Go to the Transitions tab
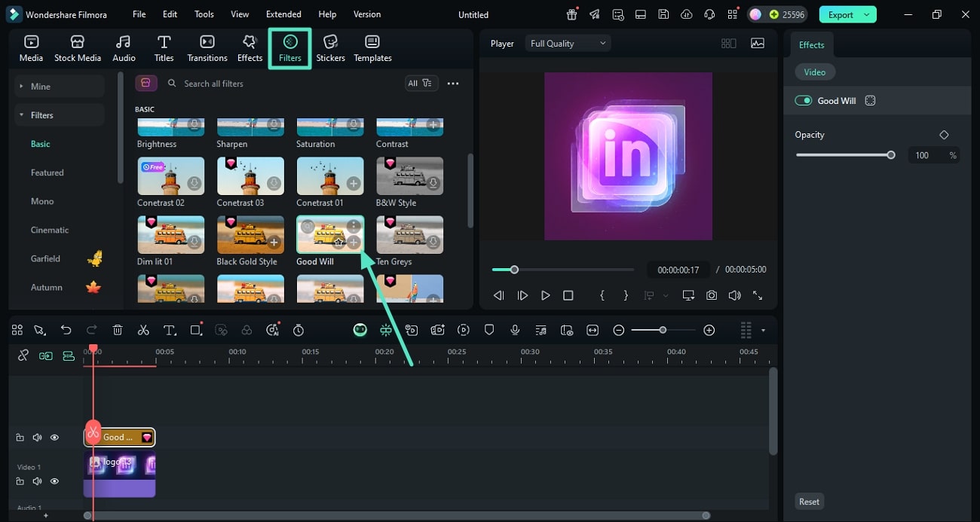Screen dimensions: 980x522 click(207, 48)
